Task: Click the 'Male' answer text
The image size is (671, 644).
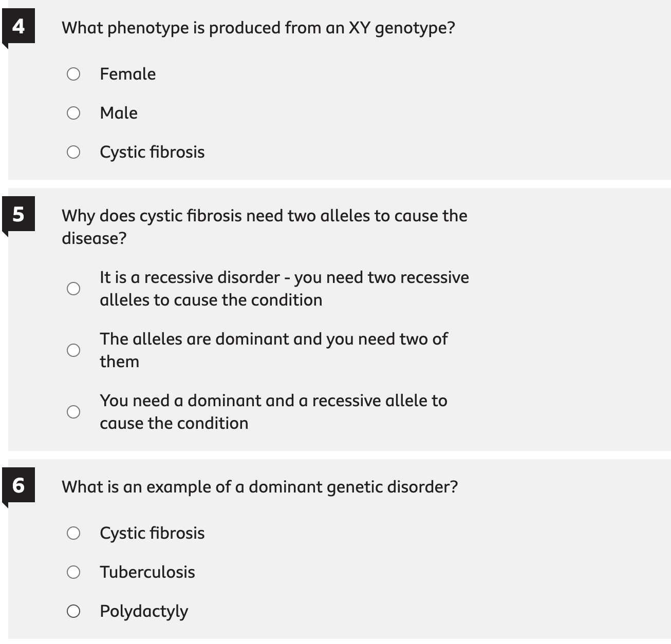Action: (119, 113)
